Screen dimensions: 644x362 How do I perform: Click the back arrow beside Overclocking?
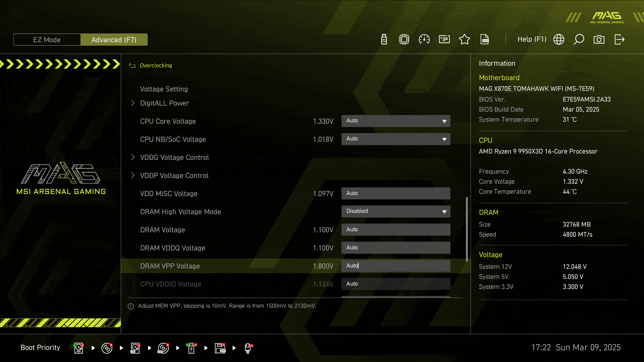[x=132, y=65]
